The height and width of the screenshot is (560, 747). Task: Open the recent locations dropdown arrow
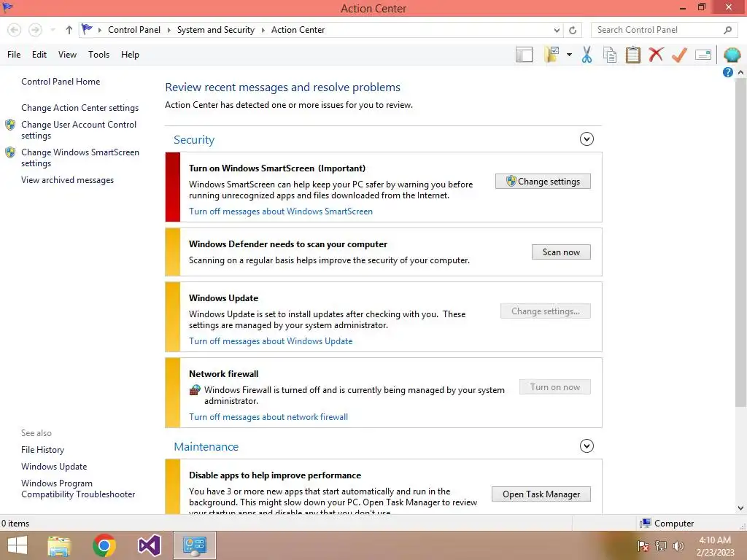[x=53, y=30]
